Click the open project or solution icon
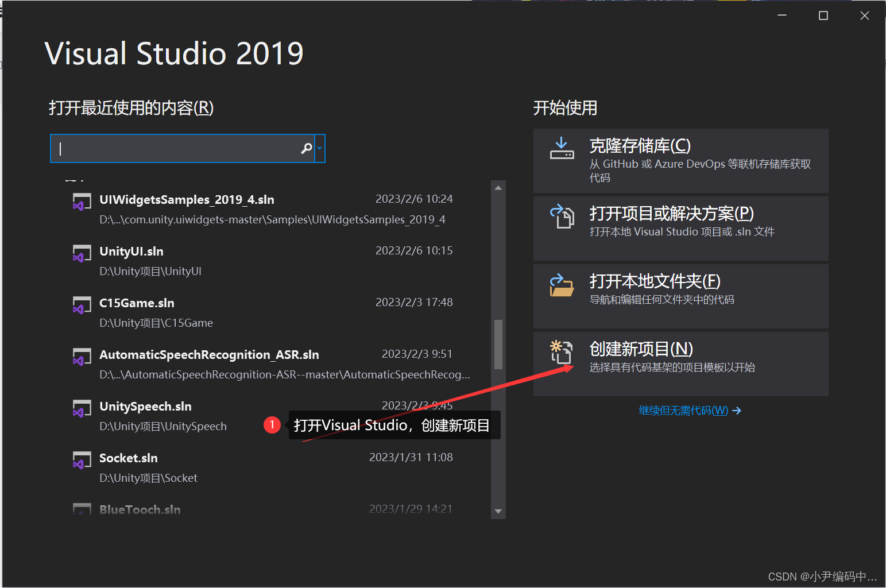Image resolution: width=886 pixels, height=588 pixels. click(562, 216)
